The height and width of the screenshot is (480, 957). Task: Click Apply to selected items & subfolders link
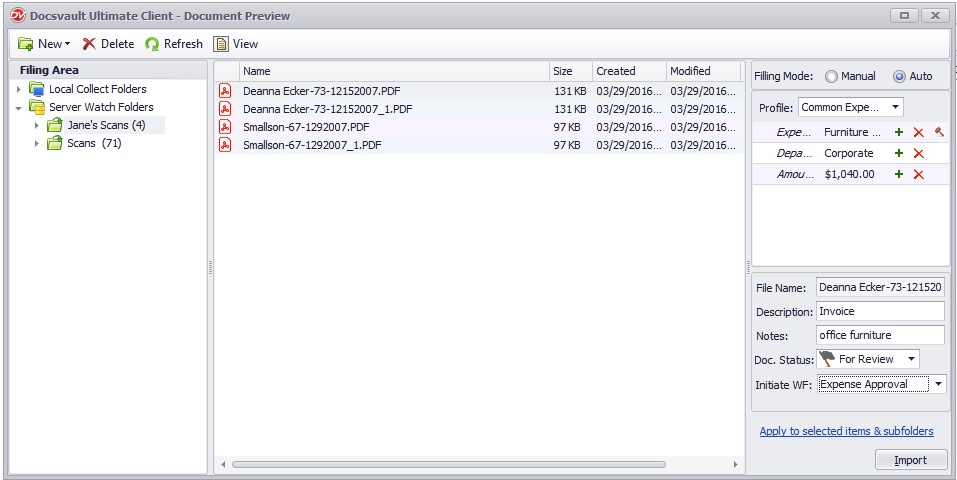pyautogui.click(x=846, y=431)
